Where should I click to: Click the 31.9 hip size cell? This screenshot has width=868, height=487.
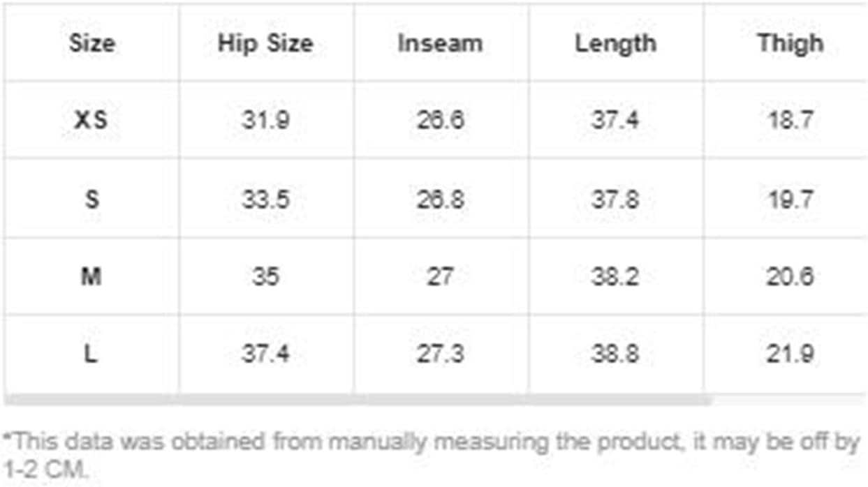tap(265, 121)
